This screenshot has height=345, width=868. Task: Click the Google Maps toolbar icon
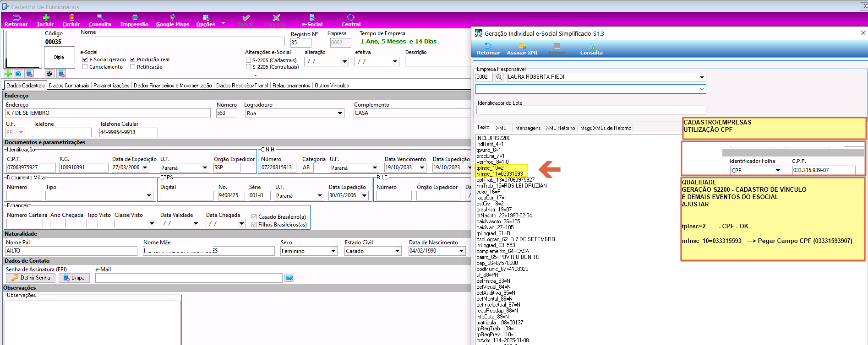pos(172,17)
